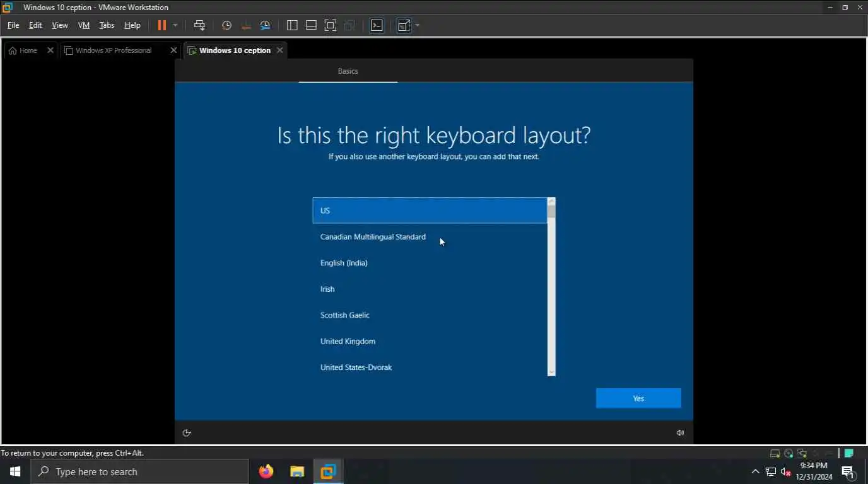Open Ease of Access icon in setup
Screen dimensions: 868x484
click(187, 433)
